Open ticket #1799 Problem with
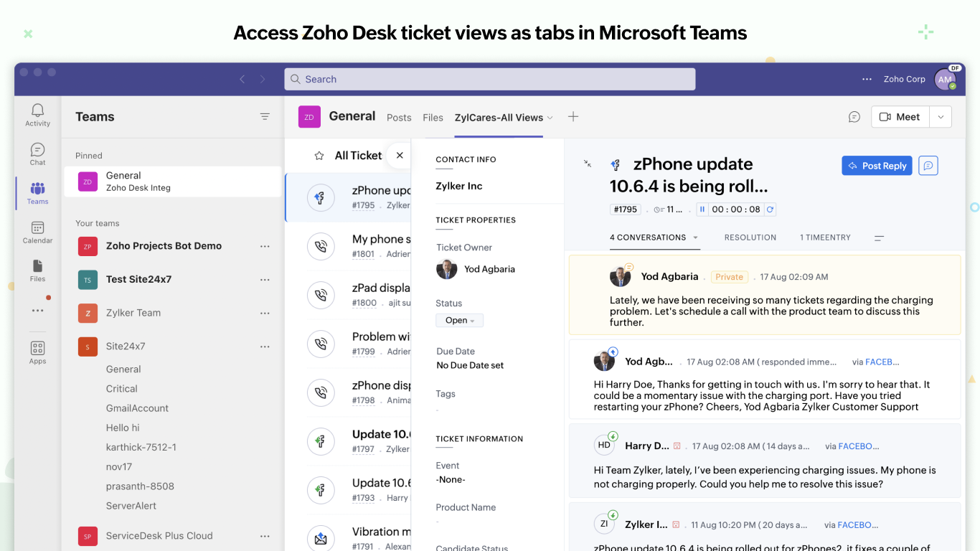The width and height of the screenshot is (980, 551). click(x=348, y=344)
